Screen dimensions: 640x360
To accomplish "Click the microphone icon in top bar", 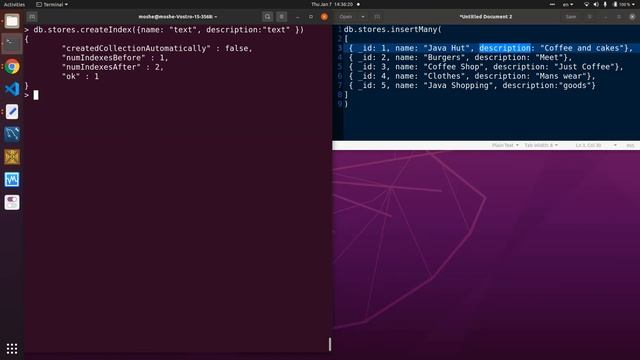I will click(605, 4).
